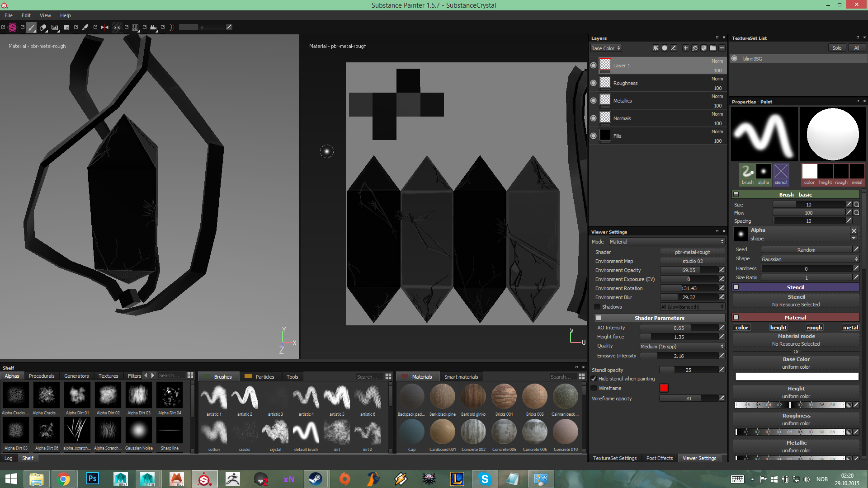868x488 pixels.
Task: Click the Solo button in TextureSet List
Action: click(x=837, y=48)
